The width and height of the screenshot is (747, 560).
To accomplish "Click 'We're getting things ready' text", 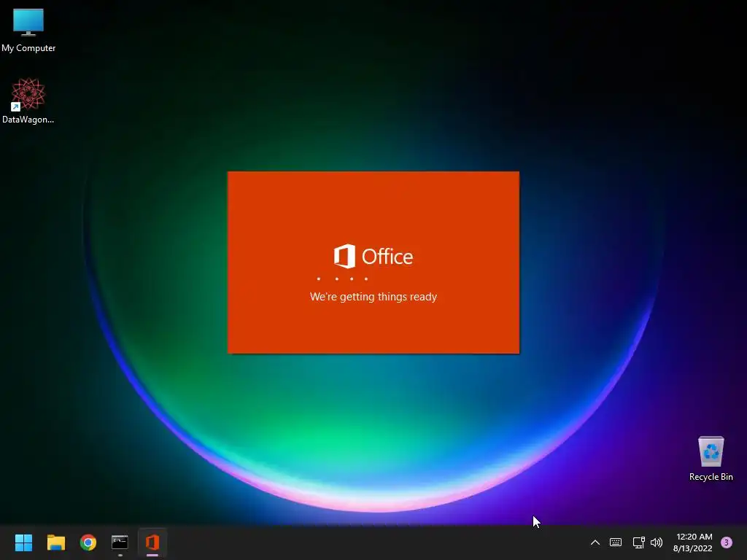I will (373, 297).
